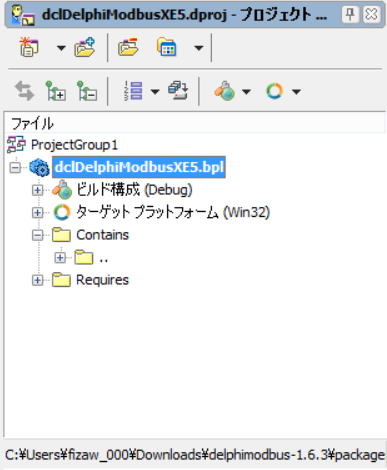
Task: Click the View calendar-style toolbar icon
Action: [167, 48]
